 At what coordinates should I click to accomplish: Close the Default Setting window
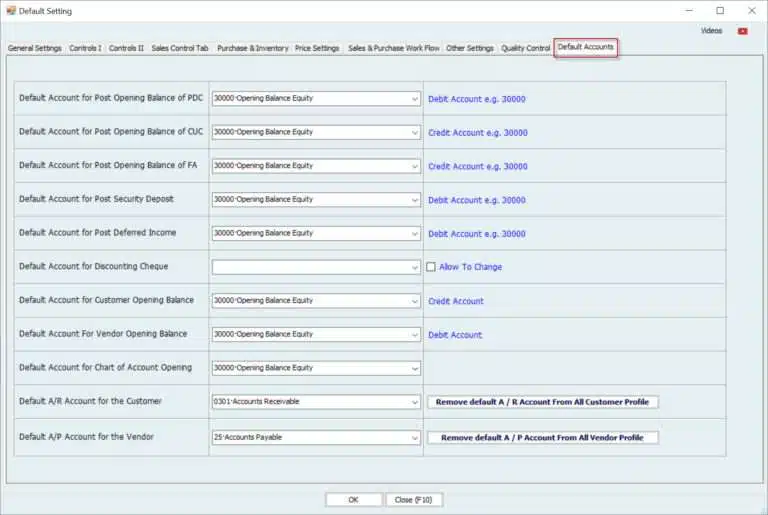pyautogui.click(x=752, y=10)
